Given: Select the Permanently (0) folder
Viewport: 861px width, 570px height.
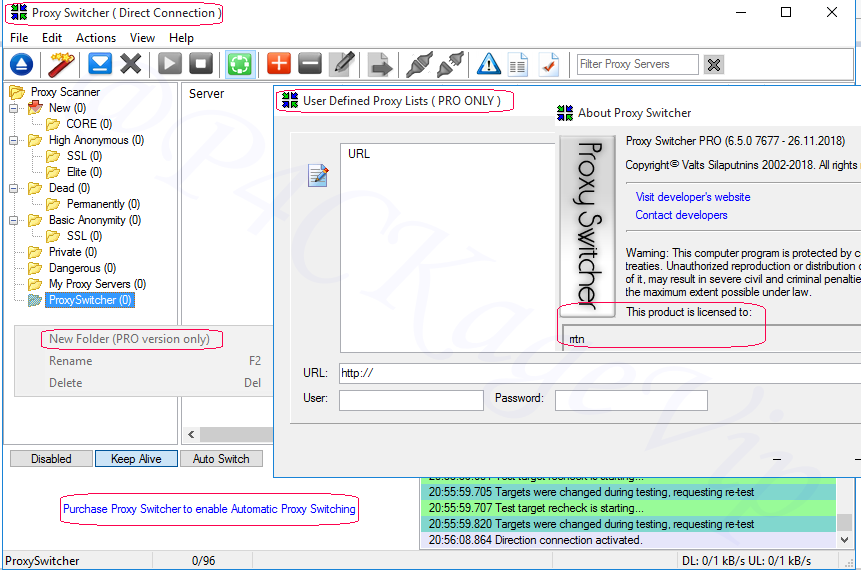Looking at the screenshot, I should point(103,204).
